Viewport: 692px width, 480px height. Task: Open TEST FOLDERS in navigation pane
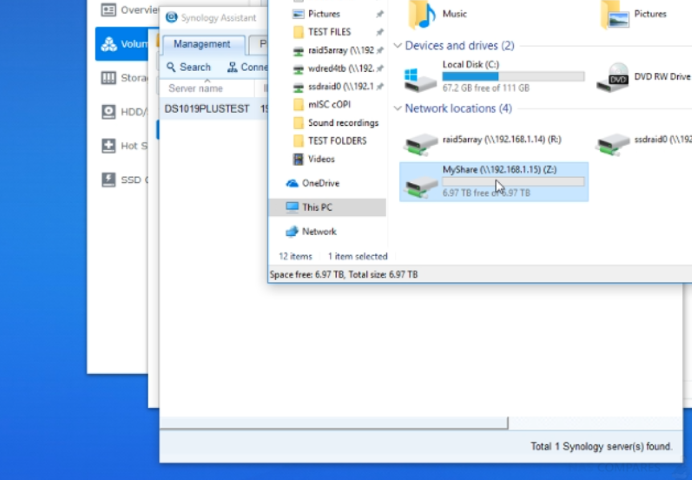[x=337, y=141]
